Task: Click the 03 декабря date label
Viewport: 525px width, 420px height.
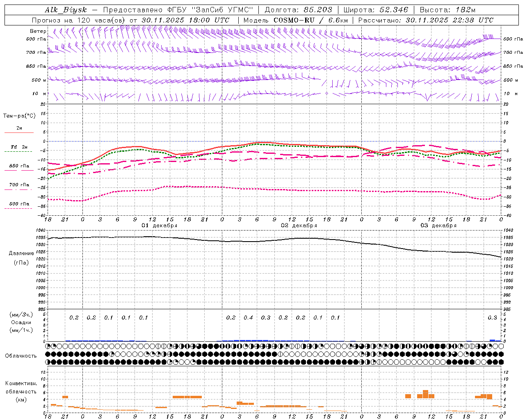Action: (438, 226)
